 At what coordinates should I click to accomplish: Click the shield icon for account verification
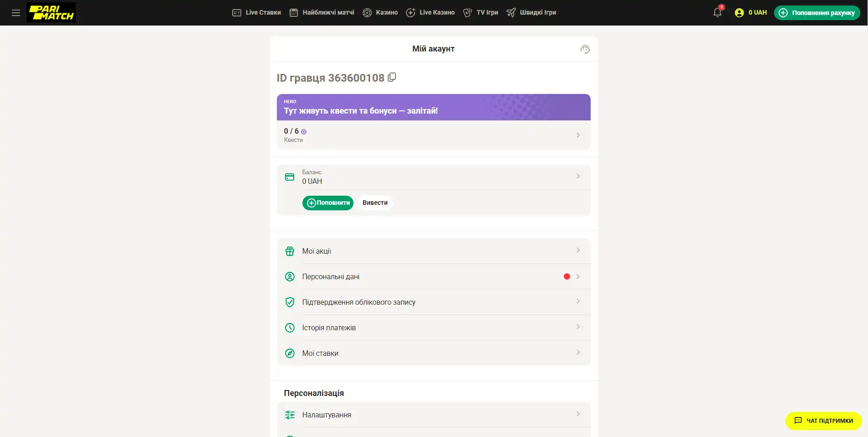290,302
